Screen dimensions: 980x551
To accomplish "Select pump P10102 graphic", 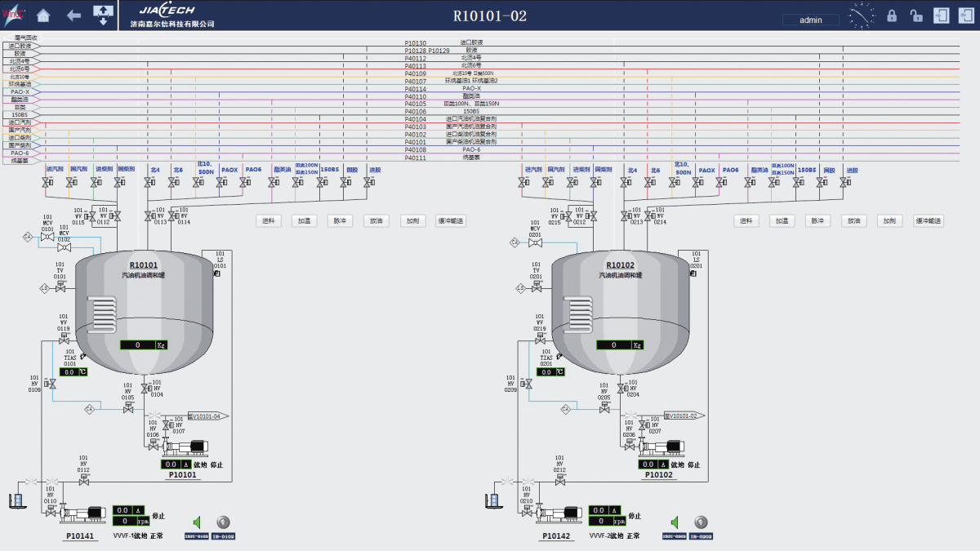I will (x=663, y=447).
